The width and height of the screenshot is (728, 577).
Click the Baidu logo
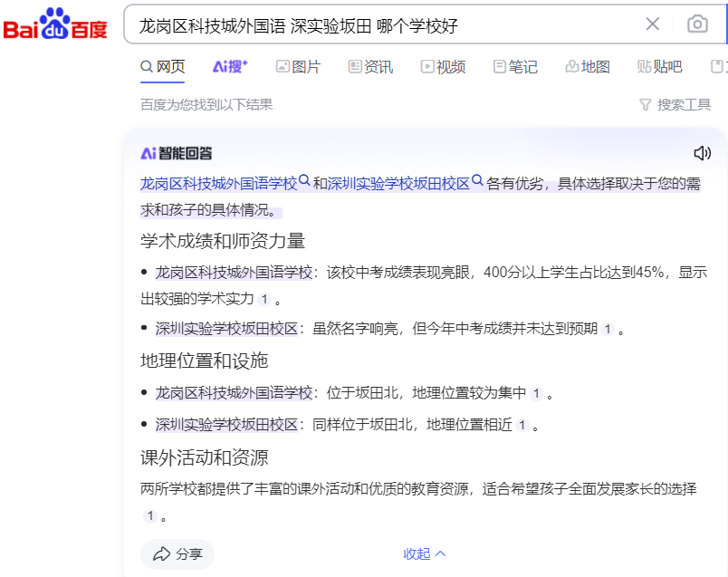pos(56,24)
